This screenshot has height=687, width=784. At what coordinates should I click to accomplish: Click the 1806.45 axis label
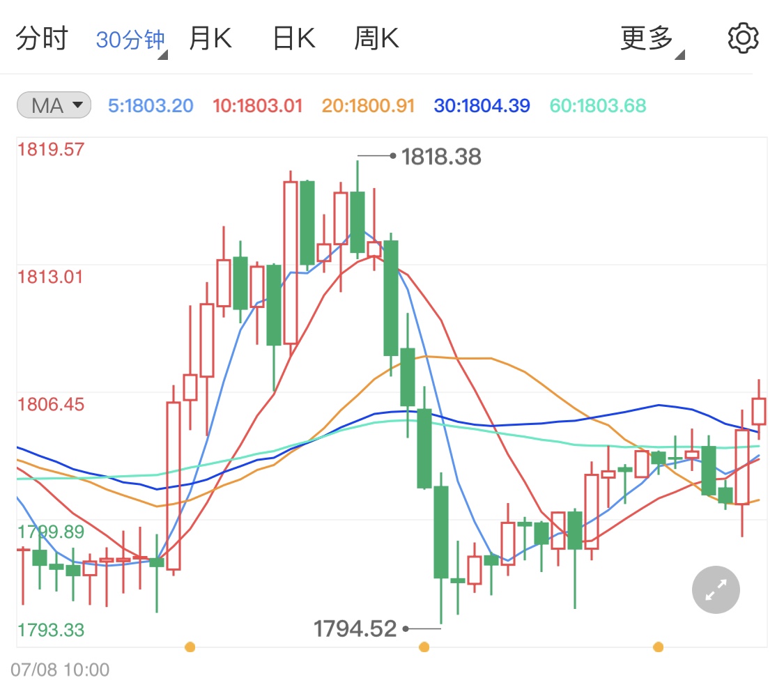tap(51, 405)
